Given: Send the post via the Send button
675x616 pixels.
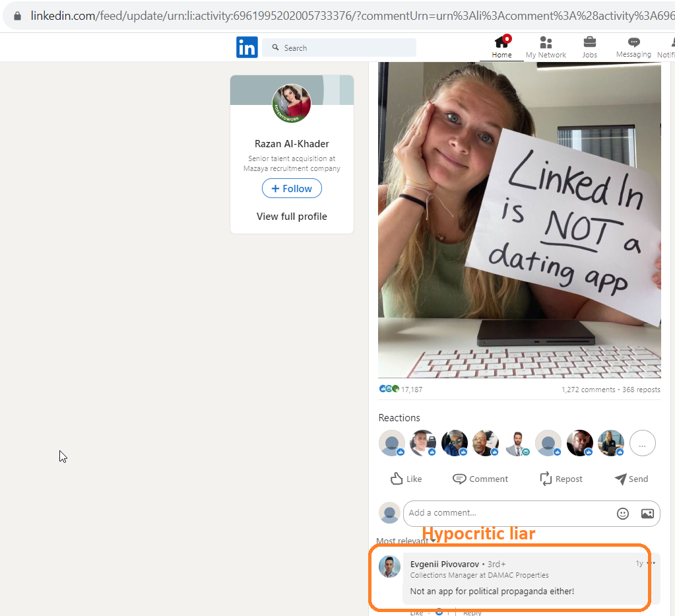Looking at the screenshot, I should pyautogui.click(x=631, y=479).
